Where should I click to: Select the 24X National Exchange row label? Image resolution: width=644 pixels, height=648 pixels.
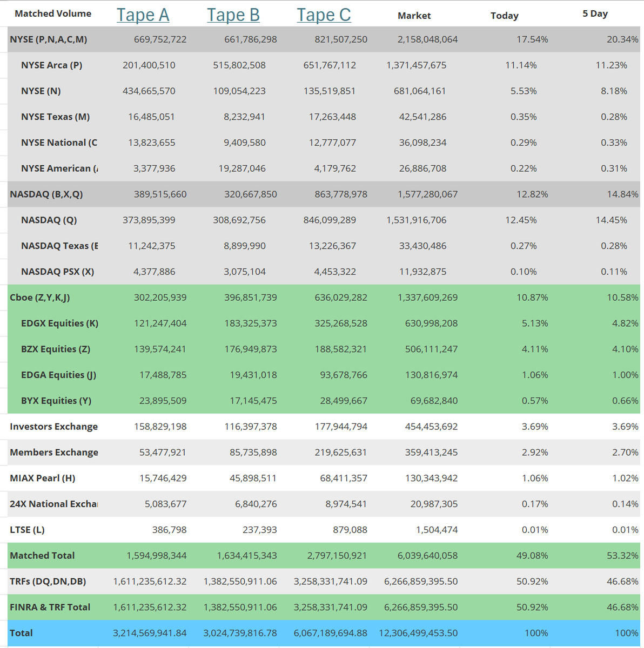pyautogui.click(x=54, y=504)
